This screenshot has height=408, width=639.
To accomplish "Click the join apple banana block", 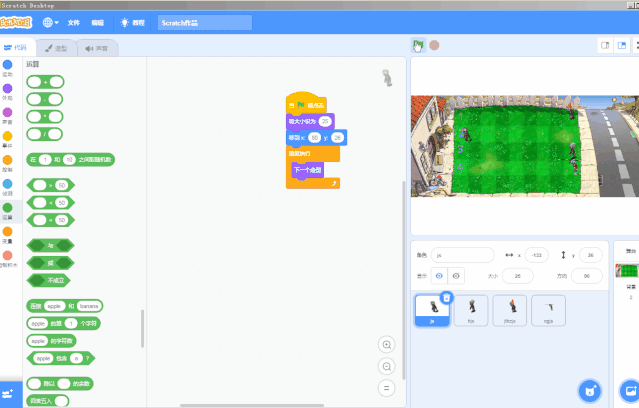I will coord(64,306).
